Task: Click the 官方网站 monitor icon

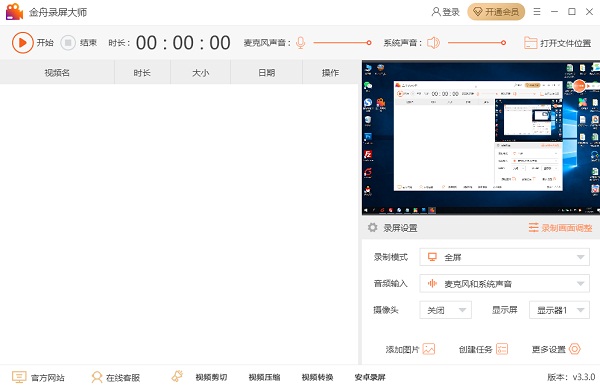Action: (19, 377)
